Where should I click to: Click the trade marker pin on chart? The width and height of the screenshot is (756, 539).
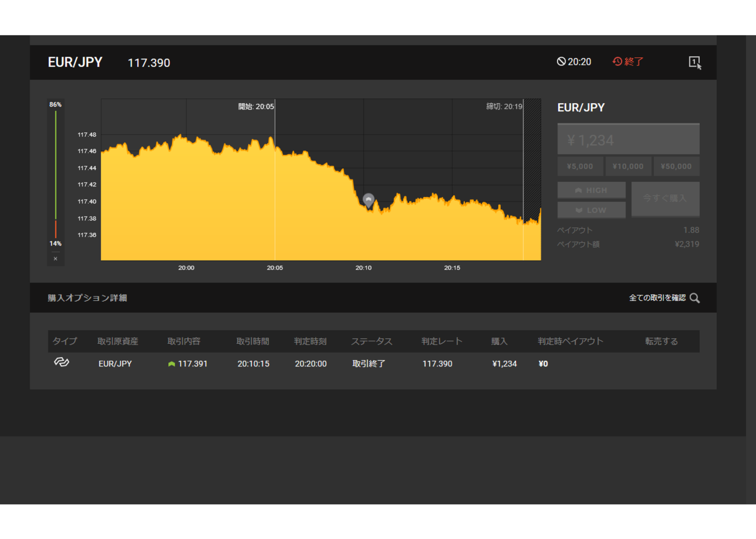(x=369, y=201)
